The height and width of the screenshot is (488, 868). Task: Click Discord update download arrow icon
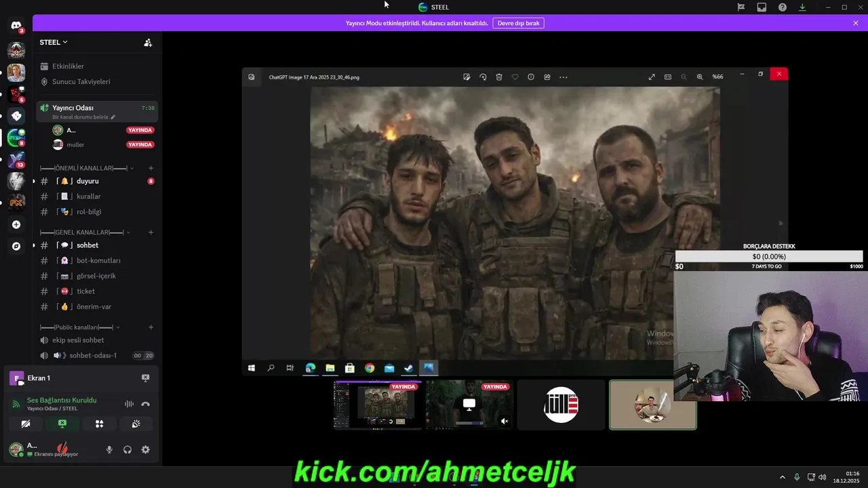click(x=802, y=7)
